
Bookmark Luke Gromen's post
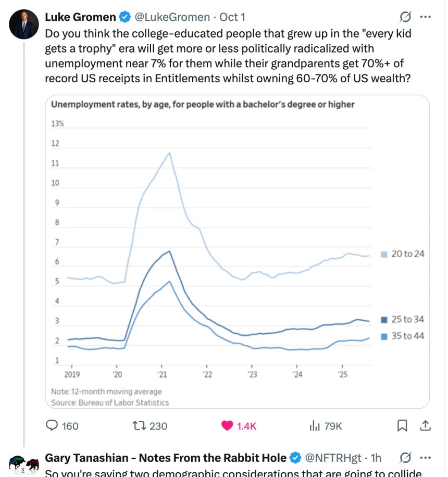[402, 426]
